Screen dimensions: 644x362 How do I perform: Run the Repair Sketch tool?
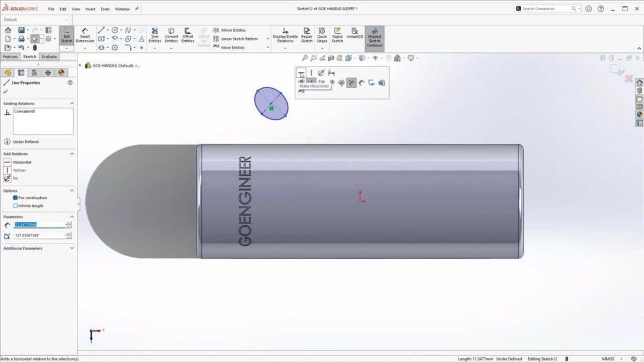pos(306,35)
